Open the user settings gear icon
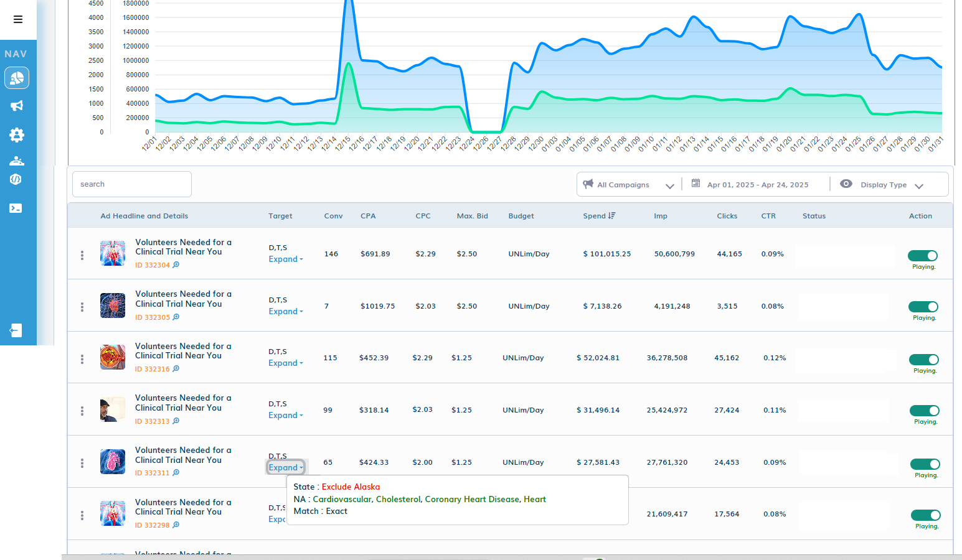The width and height of the screenshot is (962, 560). [x=17, y=134]
